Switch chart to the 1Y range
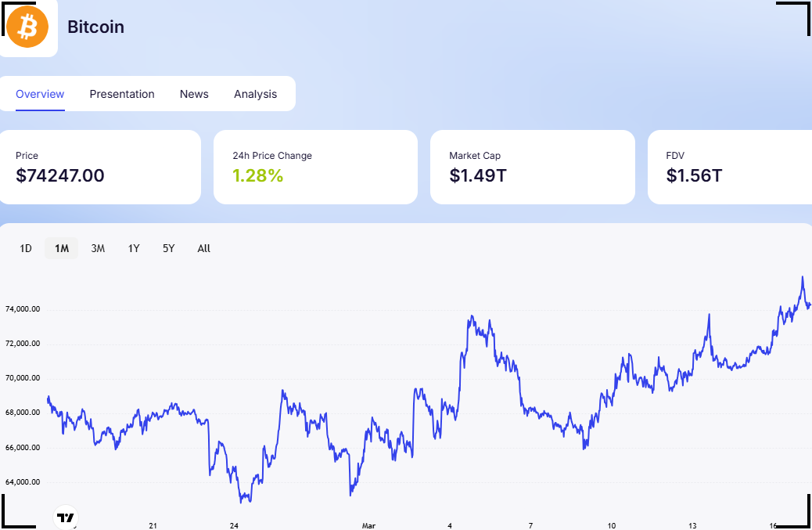 134,248
